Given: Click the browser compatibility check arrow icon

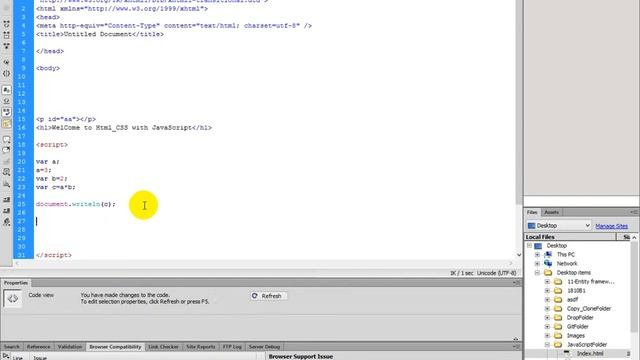Looking at the screenshot, I should [x=6, y=356].
